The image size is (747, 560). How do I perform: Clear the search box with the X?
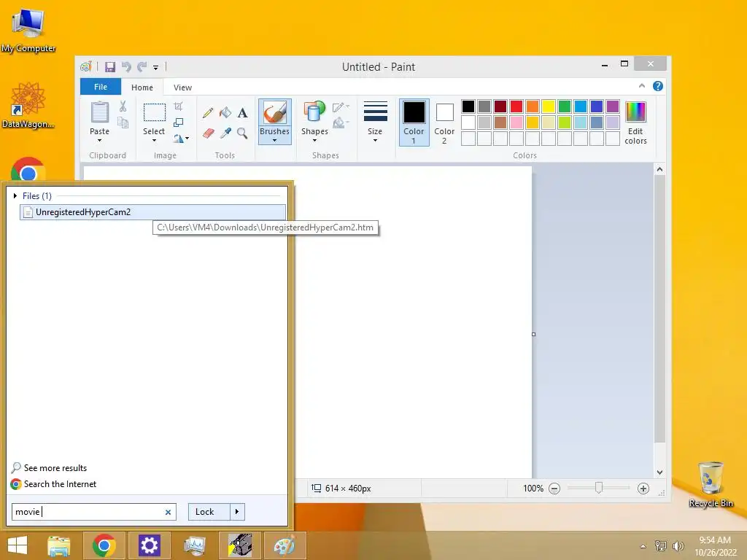click(168, 513)
